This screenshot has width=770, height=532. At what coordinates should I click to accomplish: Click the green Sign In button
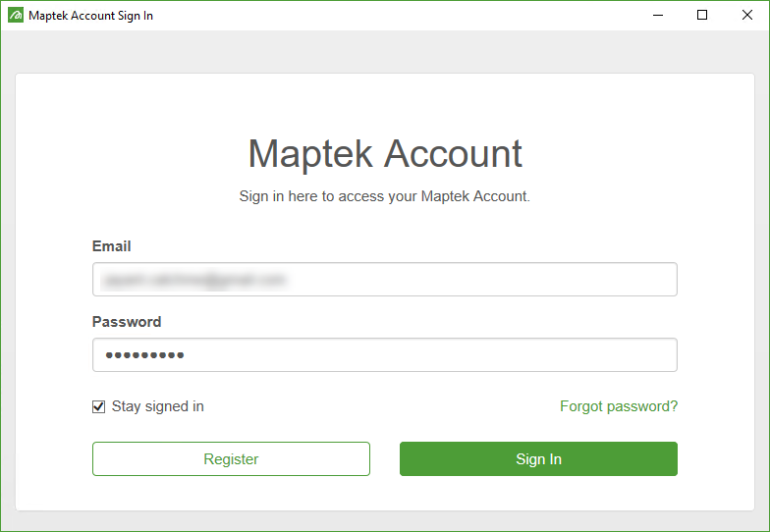coord(538,459)
